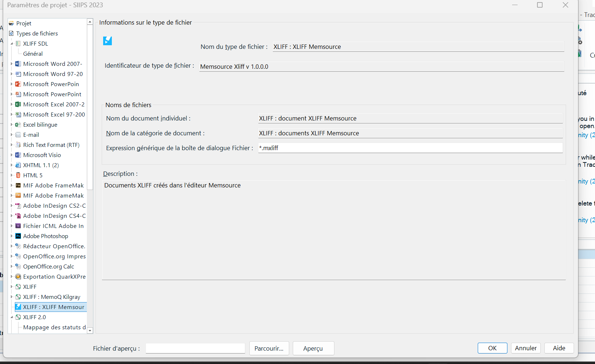Expand the Excel bilingue node arrow
595x364 pixels.
pos(12,124)
